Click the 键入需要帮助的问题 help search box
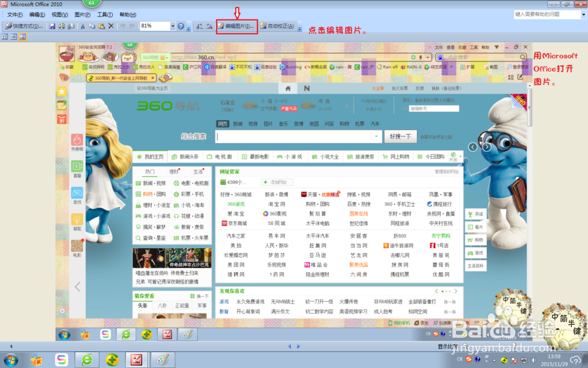 [547, 14]
